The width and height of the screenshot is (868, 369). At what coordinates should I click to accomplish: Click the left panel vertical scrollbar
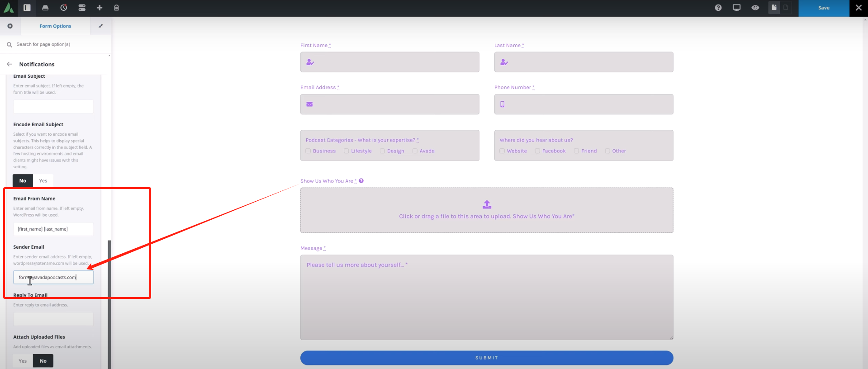109,303
